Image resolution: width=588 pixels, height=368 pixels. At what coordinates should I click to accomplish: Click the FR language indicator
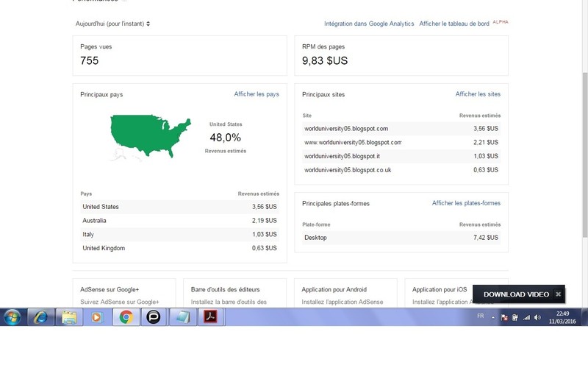[x=481, y=316]
